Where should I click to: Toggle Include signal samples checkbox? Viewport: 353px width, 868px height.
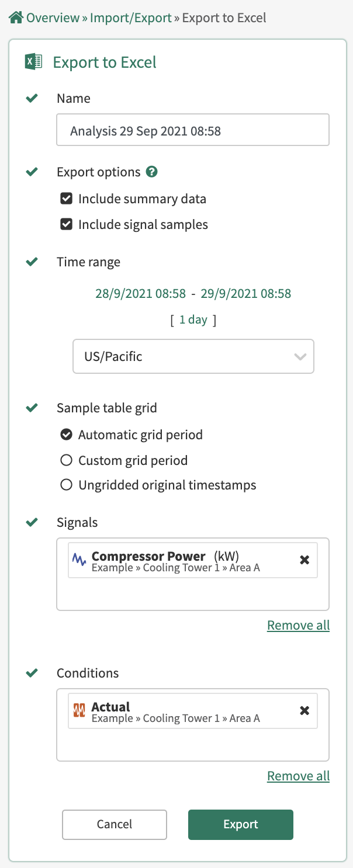point(67,224)
